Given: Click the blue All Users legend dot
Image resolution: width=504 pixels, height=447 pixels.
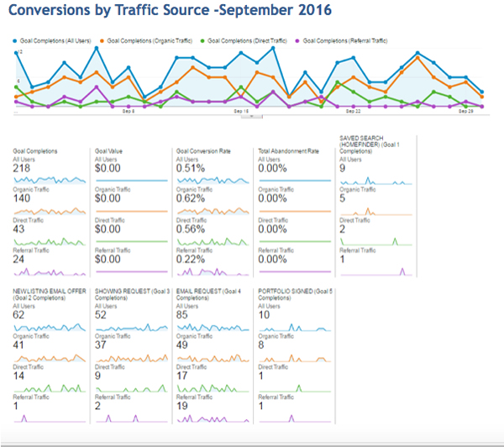Looking at the screenshot, I should (15, 41).
